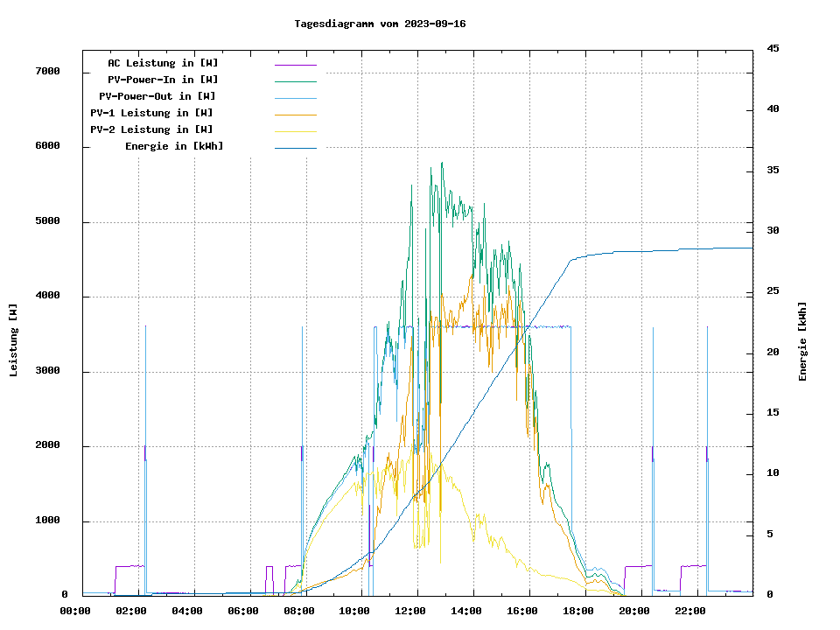
Task: Click the 45 value on the energy axis
Action: (x=773, y=49)
